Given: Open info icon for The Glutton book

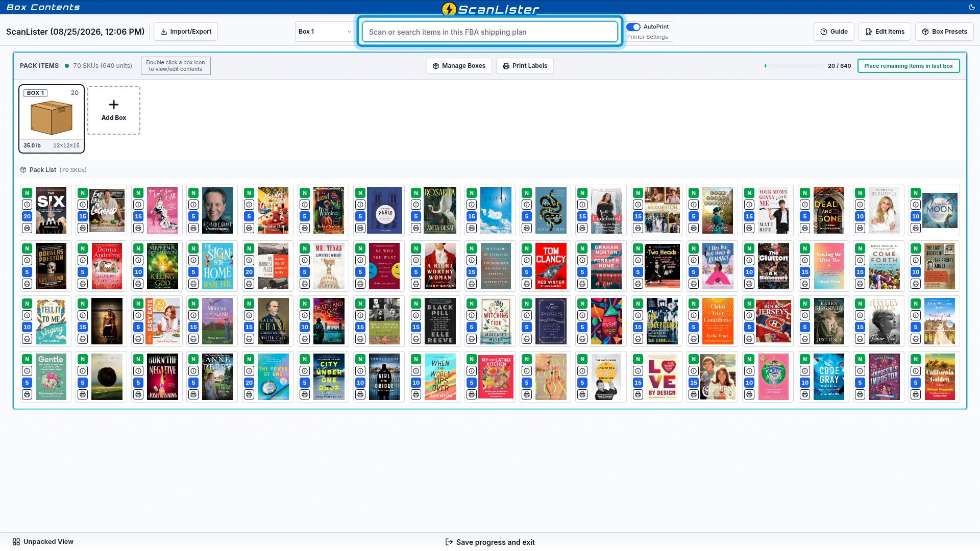Looking at the screenshot, I should point(749,260).
